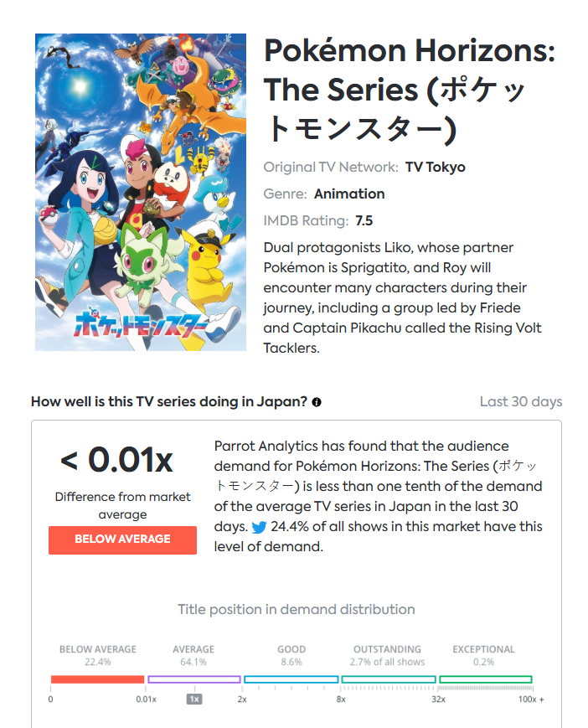Screen dimensions: 588x728
Task: Click the Title position in demand distribution heading
Action: pos(296,609)
